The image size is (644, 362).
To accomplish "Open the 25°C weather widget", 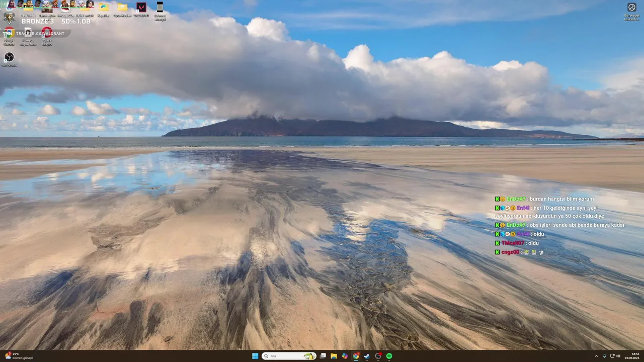I will pyautogui.click(x=19, y=356).
